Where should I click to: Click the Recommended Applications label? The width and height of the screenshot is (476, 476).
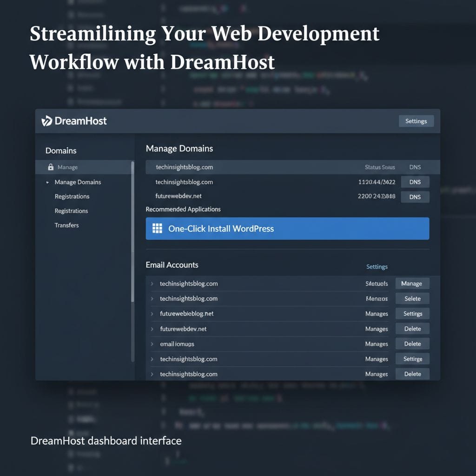coord(183,209)
